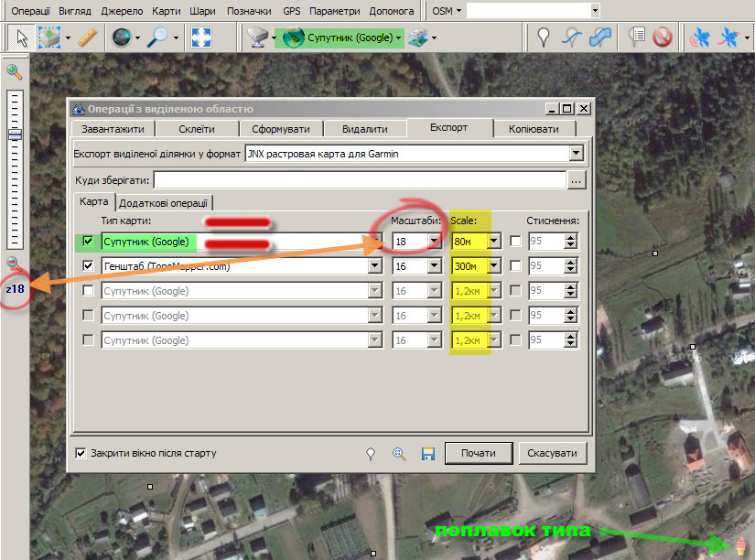The height and width of the screenshot is (560, 755).
Task: Open the export format dropdown showing JNX
Action: (576, 154)
